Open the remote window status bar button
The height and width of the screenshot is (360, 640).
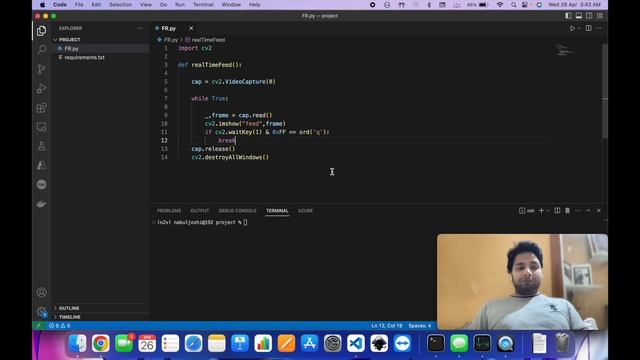(x=39, y=326)
